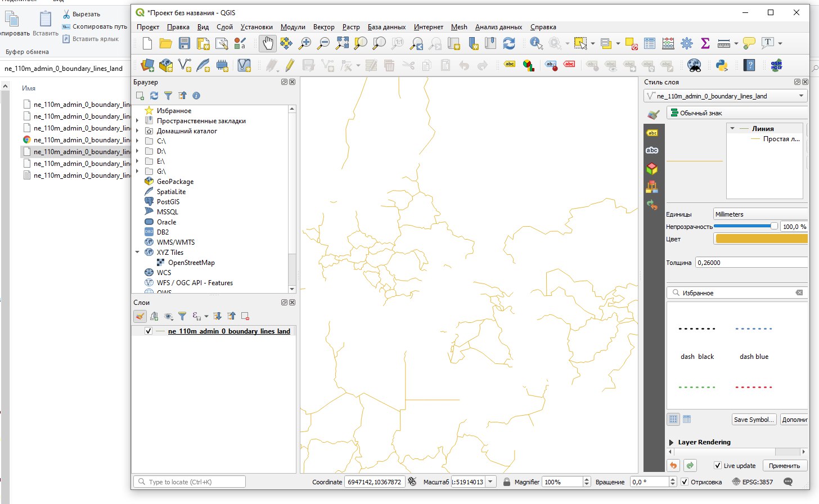Refresh the Browser panel
This screenshot has width=819, height=504.
[x=154, y=96]
